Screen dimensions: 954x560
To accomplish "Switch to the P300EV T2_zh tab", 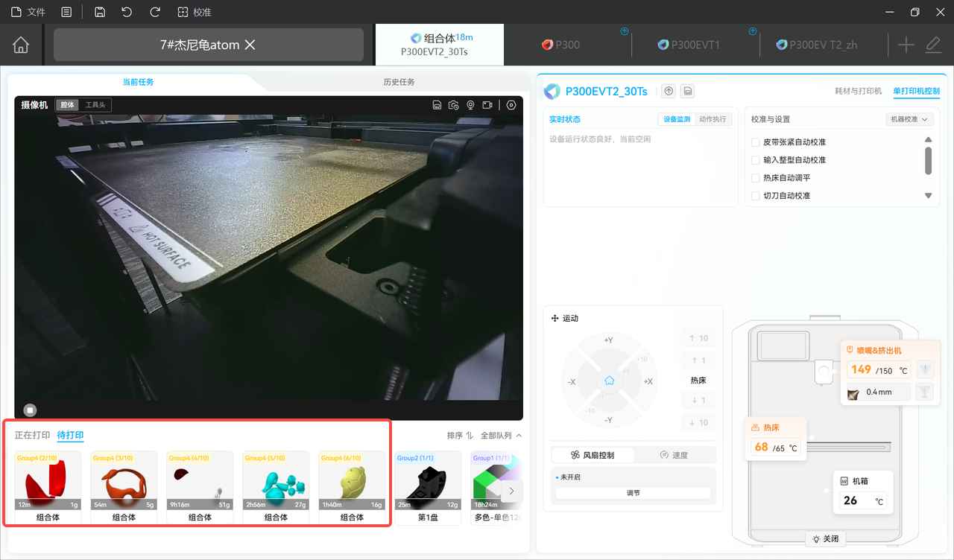I will (816, 45).
